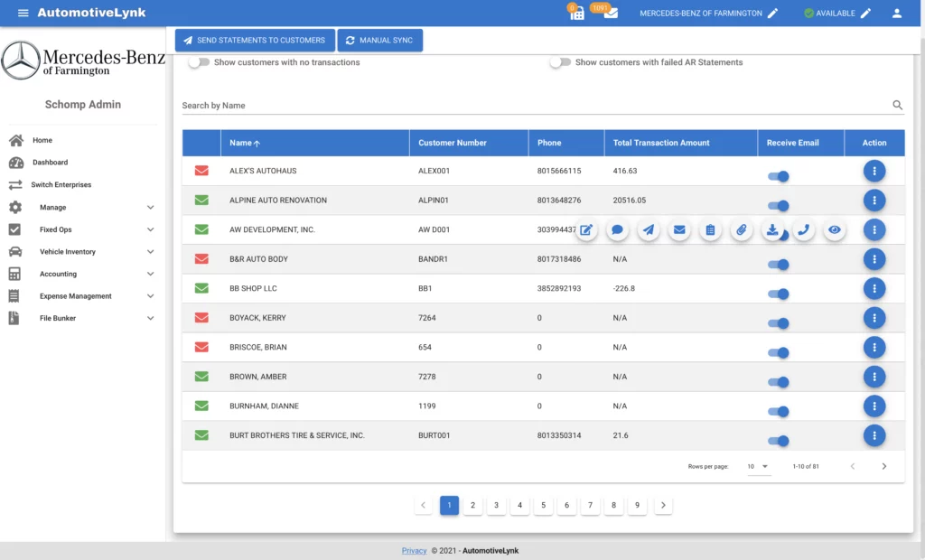The width and height of the screenshot is (925, 560).
Task: Open the hamburger menu beside AutomotiveLynk
Action: [23, 13]
